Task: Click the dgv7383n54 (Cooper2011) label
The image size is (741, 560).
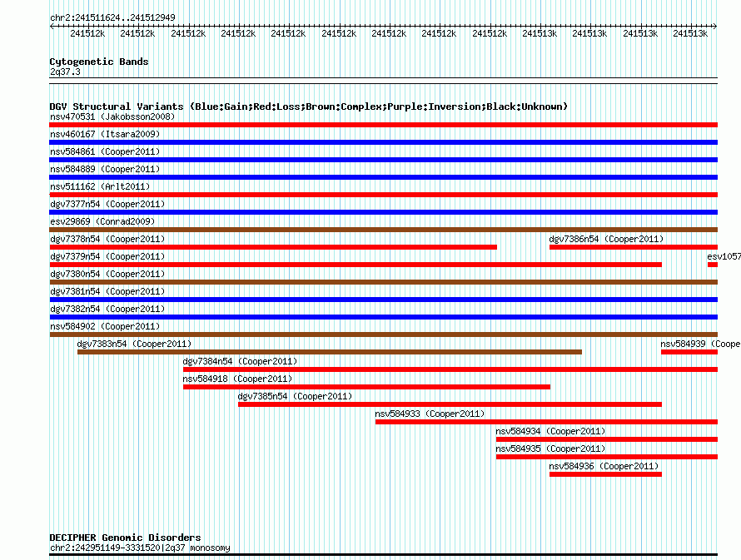Action: click(x=134, y=344)
